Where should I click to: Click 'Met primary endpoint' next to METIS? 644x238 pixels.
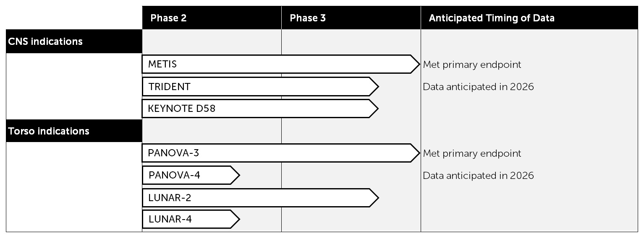tap(472, 65)
